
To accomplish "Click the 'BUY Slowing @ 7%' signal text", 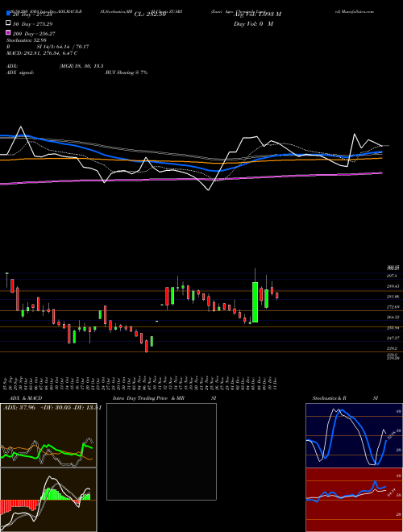I will coord(127,73).
